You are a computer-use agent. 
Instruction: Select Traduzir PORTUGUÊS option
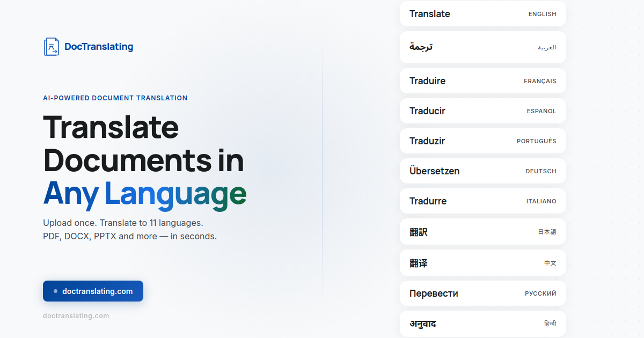pyautogui.click(x=482, y=141)
